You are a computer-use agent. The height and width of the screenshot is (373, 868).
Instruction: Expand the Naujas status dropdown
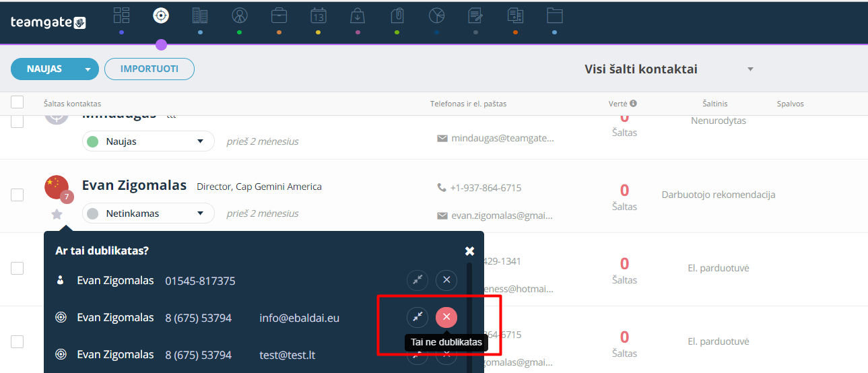tap(148, 141)
